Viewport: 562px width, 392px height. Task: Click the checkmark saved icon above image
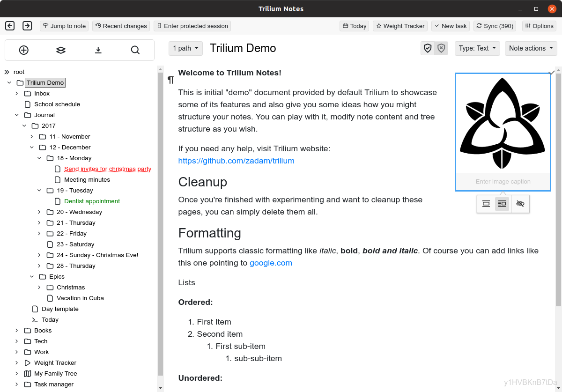pos(552,73)
